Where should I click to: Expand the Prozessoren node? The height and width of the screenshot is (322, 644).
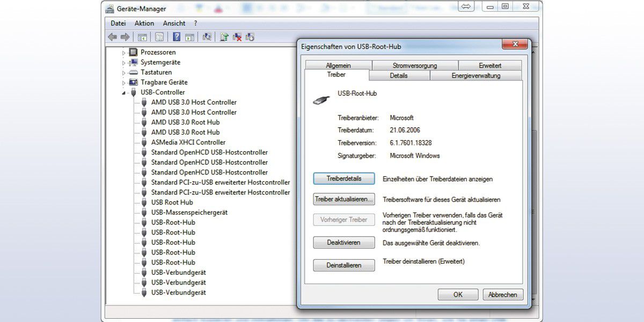pos(123,53)
